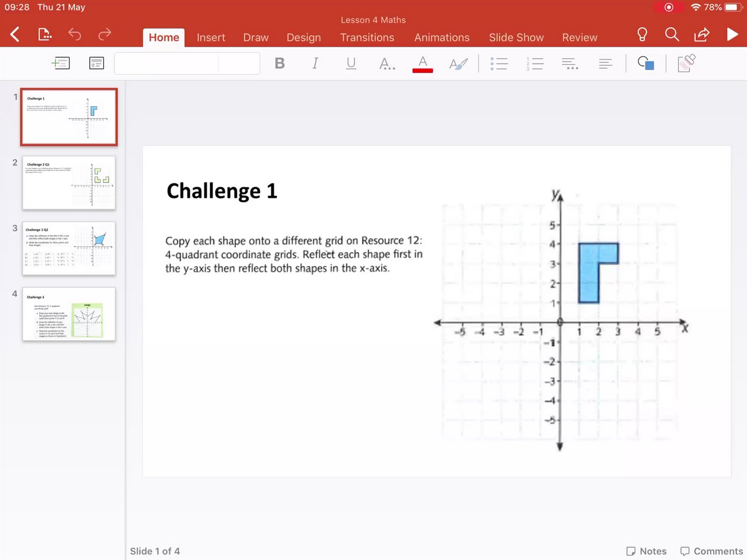Select the Challenge 1 title text

tap(222, 191)
